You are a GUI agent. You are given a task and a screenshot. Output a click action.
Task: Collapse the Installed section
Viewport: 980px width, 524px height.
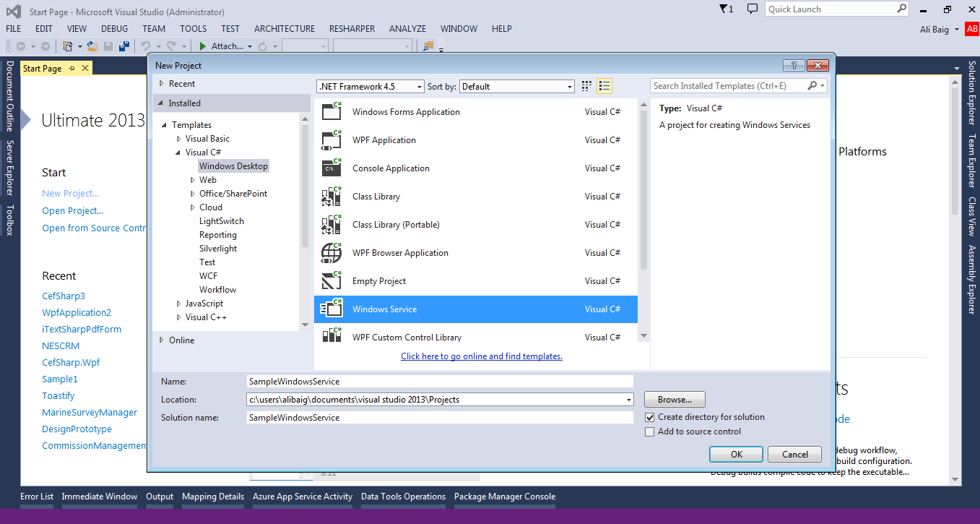[162, 103]
